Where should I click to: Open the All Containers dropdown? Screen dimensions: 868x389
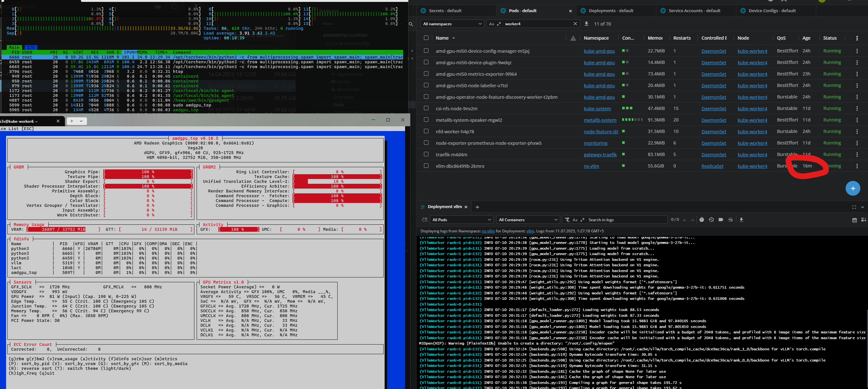[528, 220]
